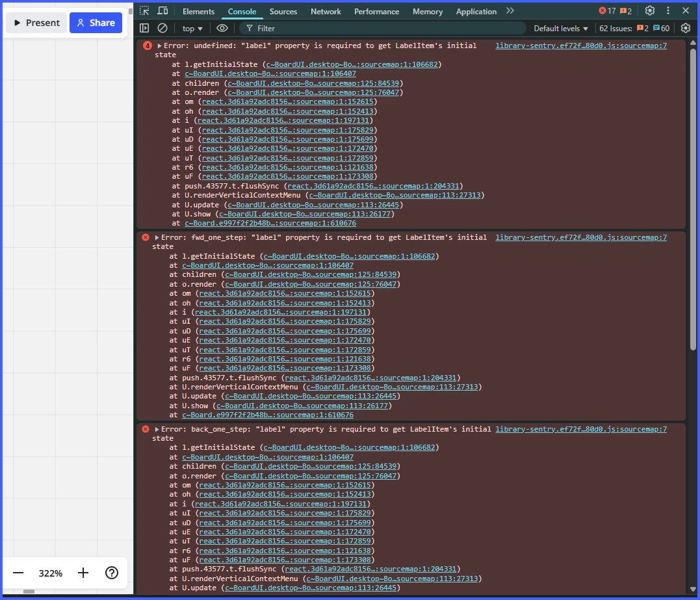Click the 2 warnings counter icon
700x600 pixels.
tap(626, 10)
